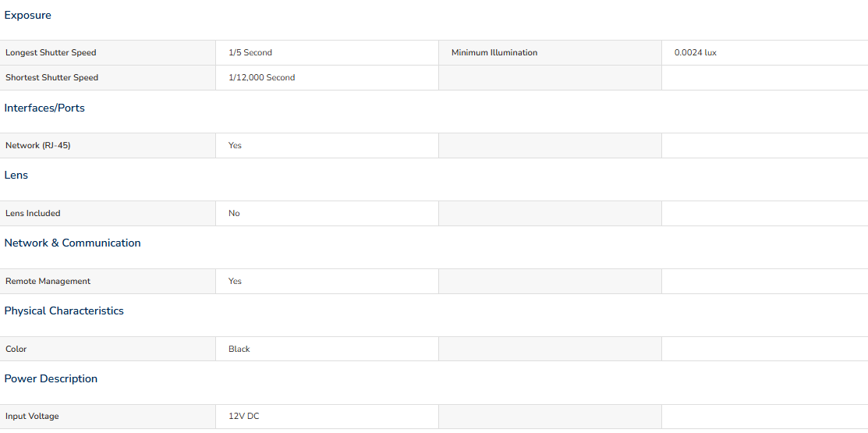The width and height of the screenshot is (868, 433).
Task: Click the Input Voltage label
Action: (32, 417)
